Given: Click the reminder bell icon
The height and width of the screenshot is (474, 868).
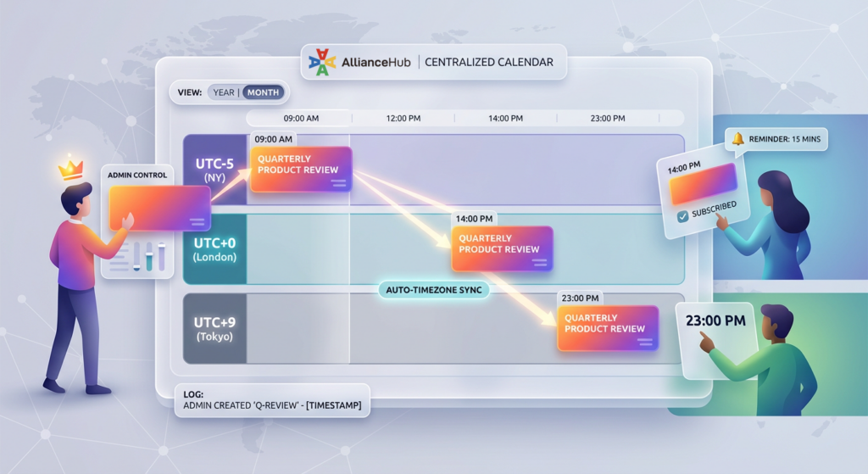Looking at the screenshot, I should click(x=737, y=138).
